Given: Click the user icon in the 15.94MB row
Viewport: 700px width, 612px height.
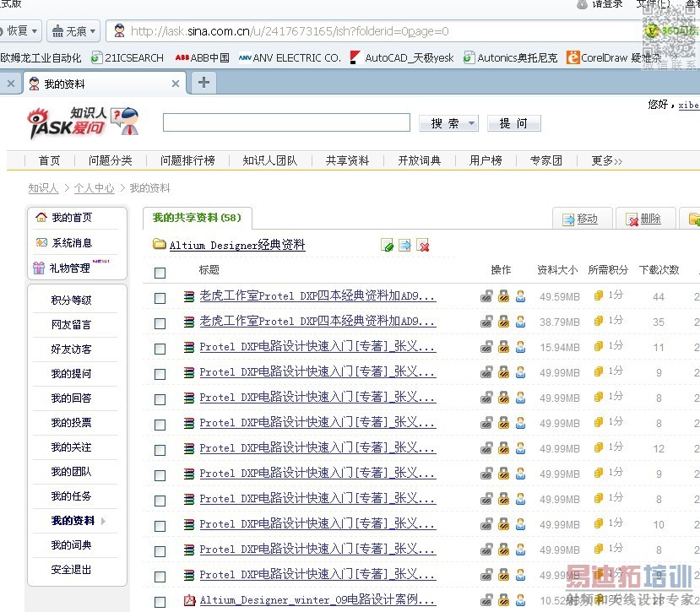Looking at the screenshot, I should click(x=520, y=347).
